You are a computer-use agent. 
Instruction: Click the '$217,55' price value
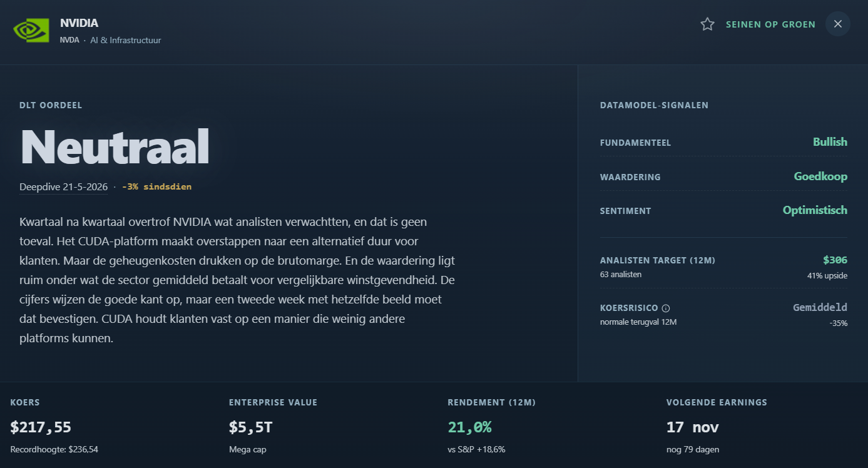click(41, 427)
